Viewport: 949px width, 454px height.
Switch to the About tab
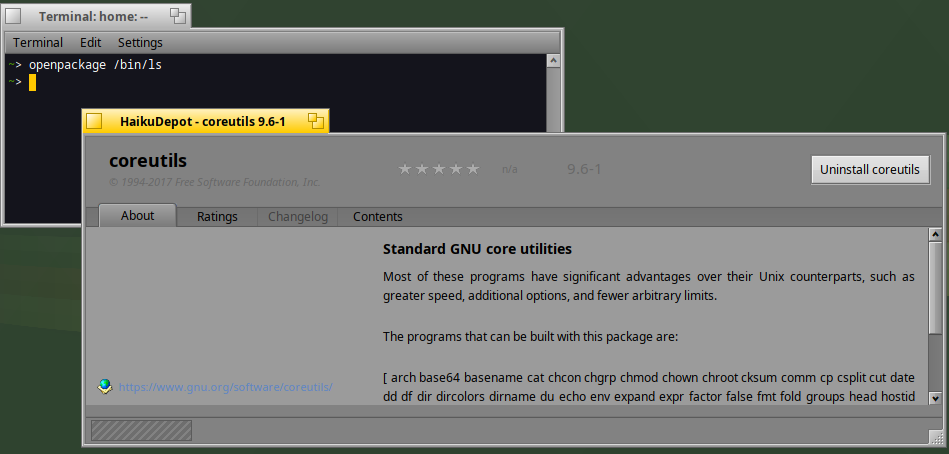coord(137,216)
